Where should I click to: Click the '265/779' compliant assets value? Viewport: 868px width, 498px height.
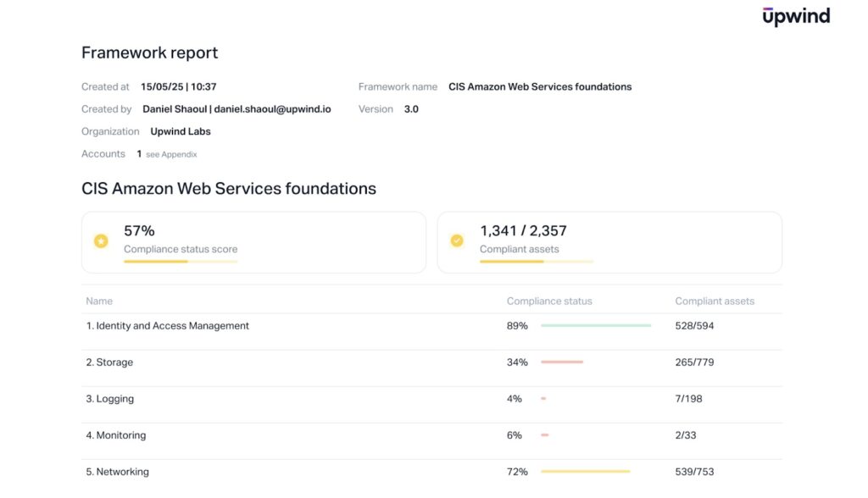coord(694,362)
